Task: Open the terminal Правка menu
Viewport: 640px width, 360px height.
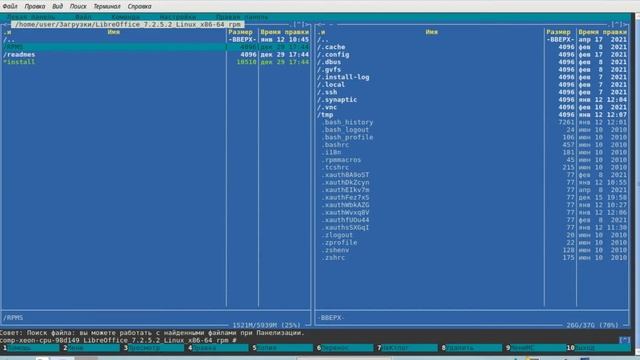Action: [35, 7]
